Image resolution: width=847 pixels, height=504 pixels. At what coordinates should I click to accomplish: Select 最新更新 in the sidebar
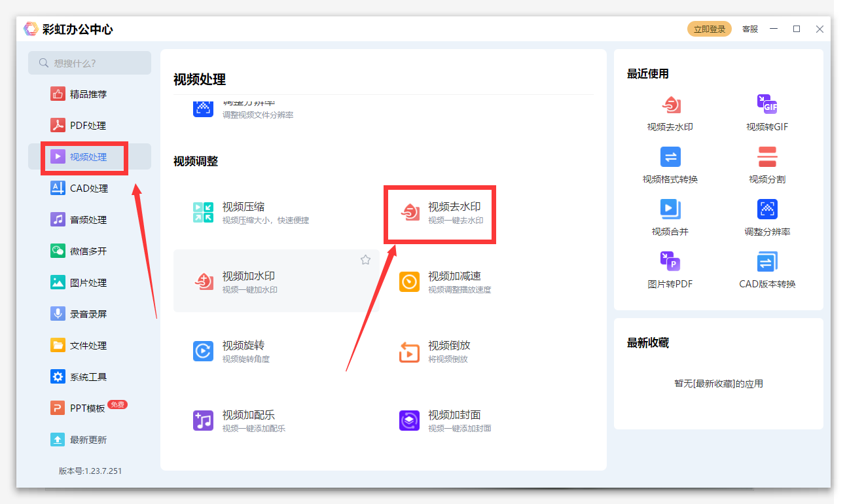tap(90, 440)
